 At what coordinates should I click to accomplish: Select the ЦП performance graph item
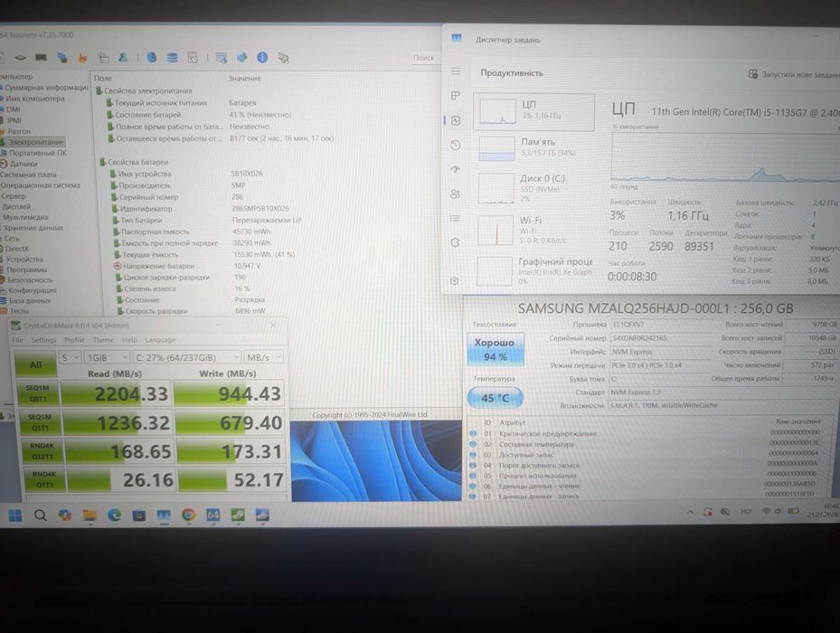pyautogui.click(x=534, y=112)
